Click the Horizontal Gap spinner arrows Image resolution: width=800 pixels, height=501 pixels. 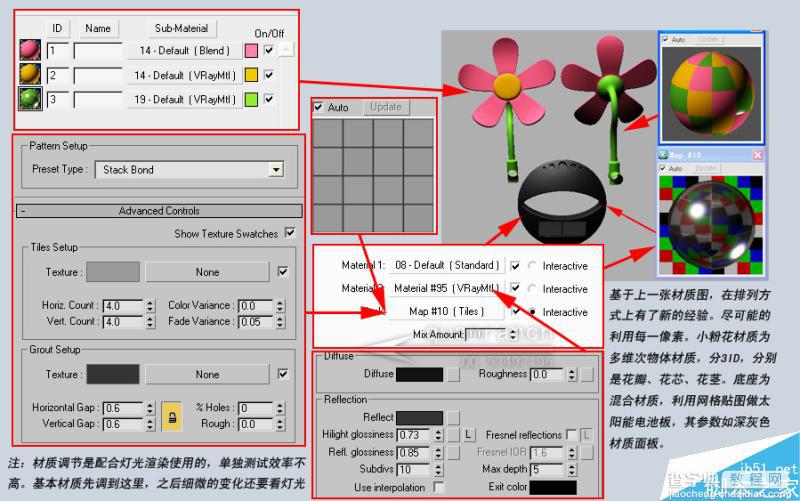coord(150,408)
